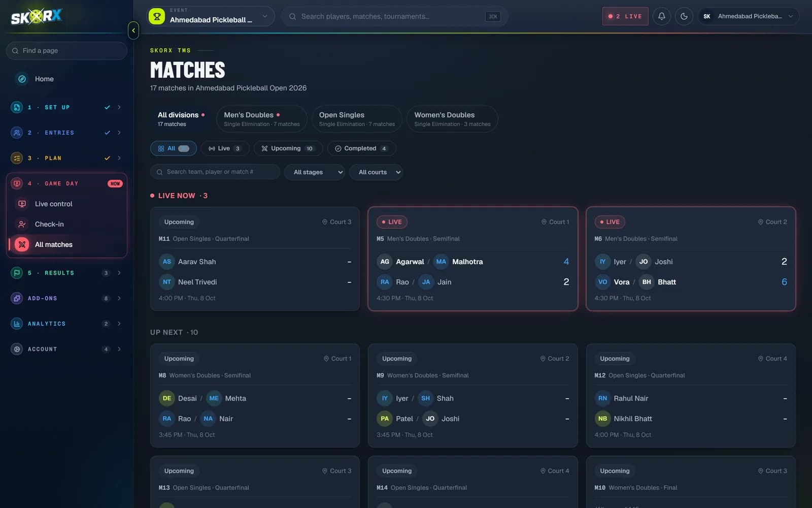Collapse the sidebar with the arrow handle
The image size is (812, 508).
point(133,30)
